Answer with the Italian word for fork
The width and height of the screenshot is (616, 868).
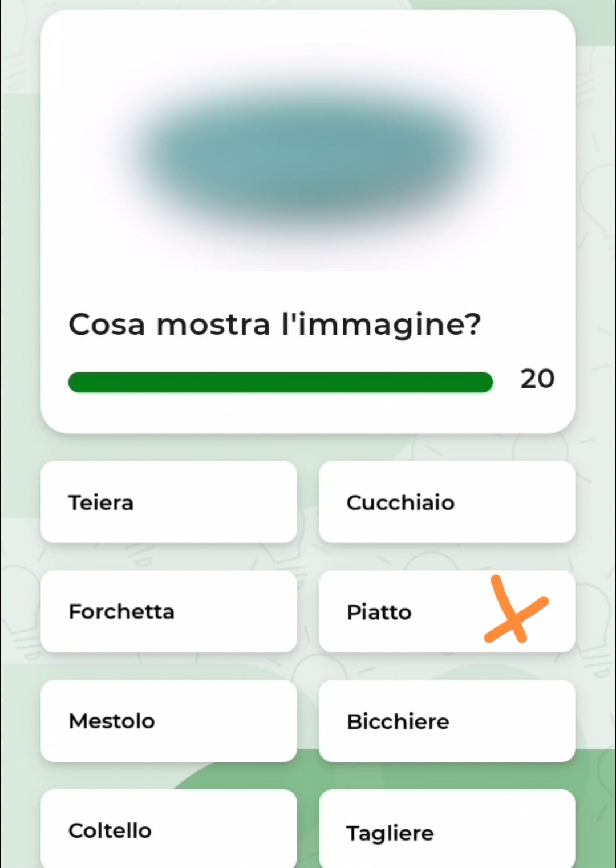coord(169,611)
